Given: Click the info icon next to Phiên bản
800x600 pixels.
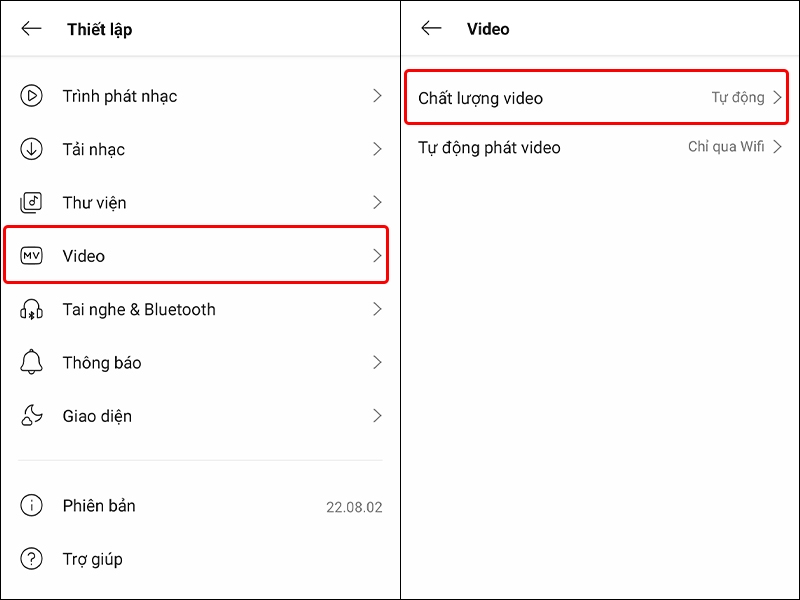Looking at the screenshot, I should [31, 506].
